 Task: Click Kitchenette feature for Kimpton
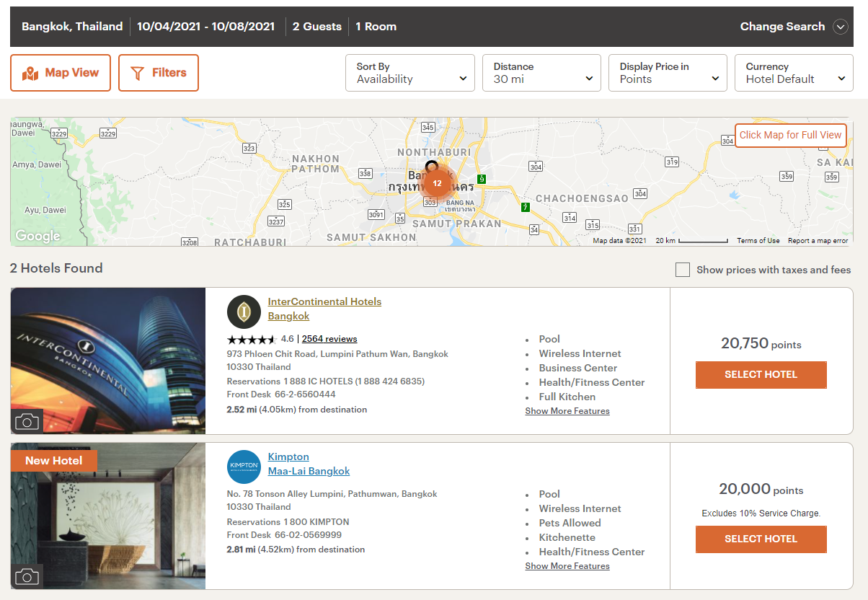point(567,537)
